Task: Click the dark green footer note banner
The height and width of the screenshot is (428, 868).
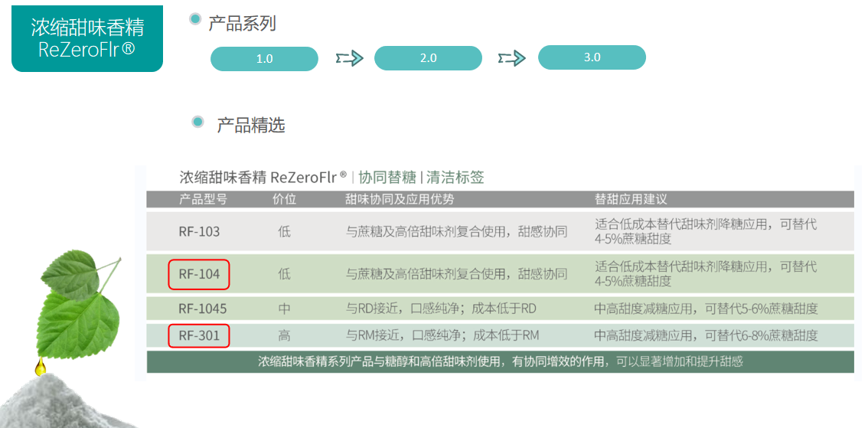Action: click(x=500, y=361)
